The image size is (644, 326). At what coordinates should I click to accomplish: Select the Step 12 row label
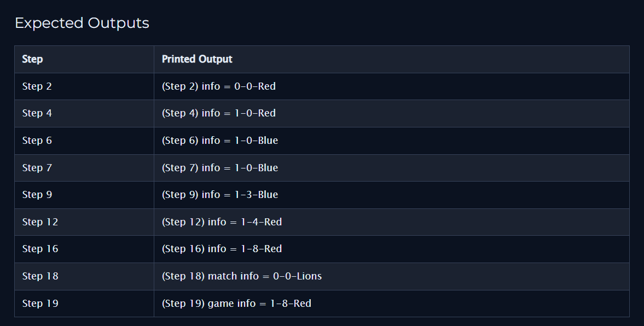pyautogui.click(x=40, y=222)
